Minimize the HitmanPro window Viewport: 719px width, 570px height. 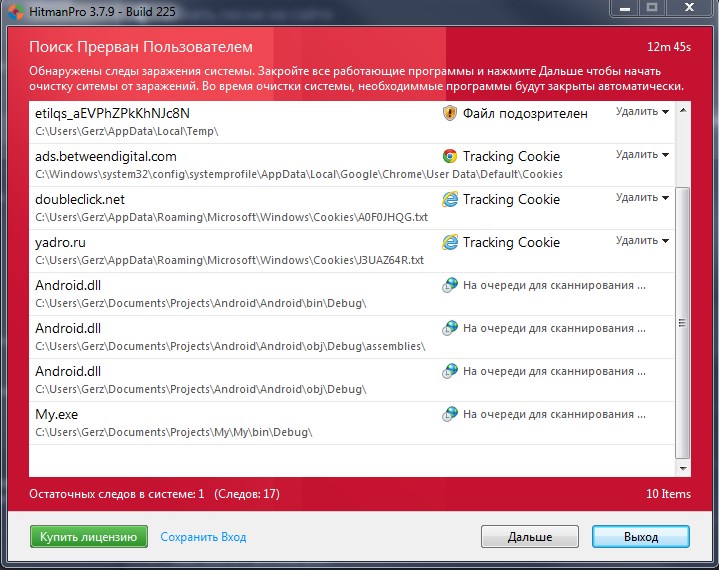625,8
